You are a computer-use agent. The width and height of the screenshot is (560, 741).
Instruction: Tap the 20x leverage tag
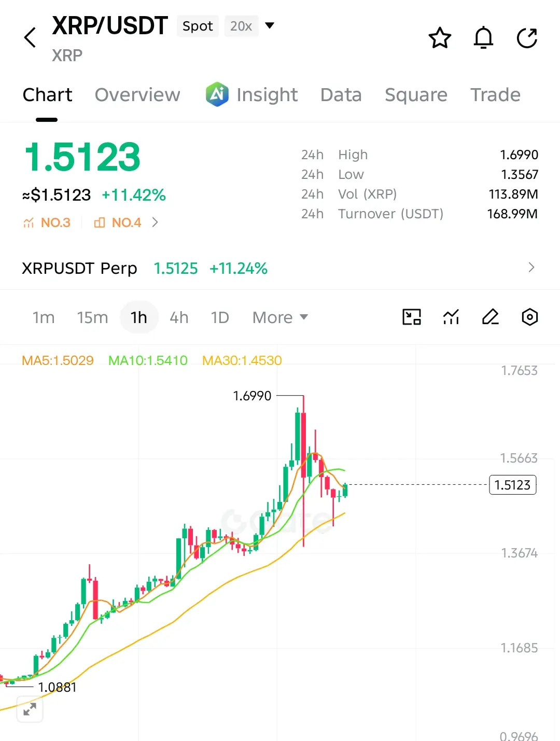point(241,26)
